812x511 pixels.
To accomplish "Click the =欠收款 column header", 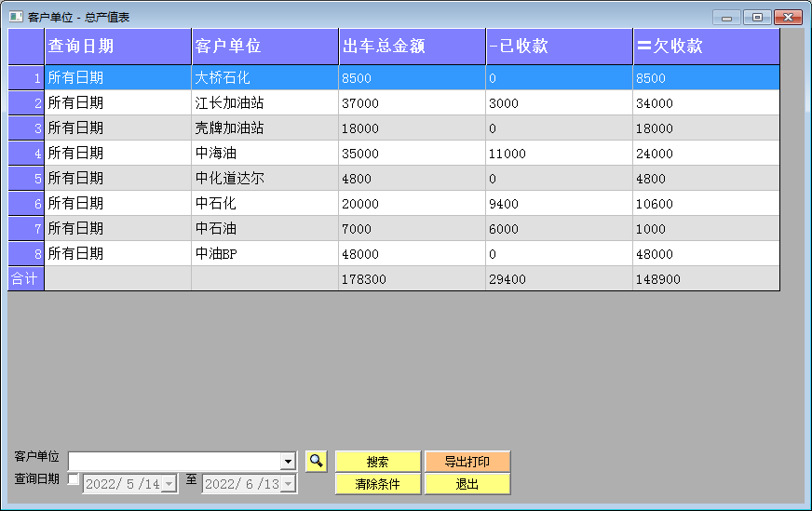I will pyautogui.click(x=707, y=47).
